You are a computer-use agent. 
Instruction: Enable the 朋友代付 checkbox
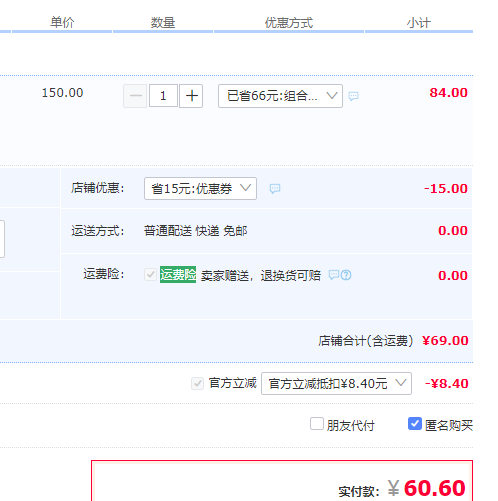pos(317,424)
